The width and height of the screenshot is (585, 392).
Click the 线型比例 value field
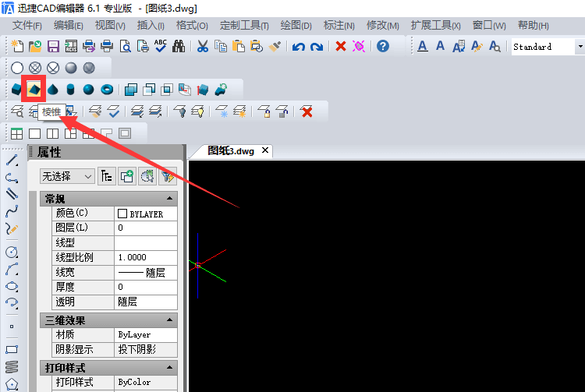[146, 257]
